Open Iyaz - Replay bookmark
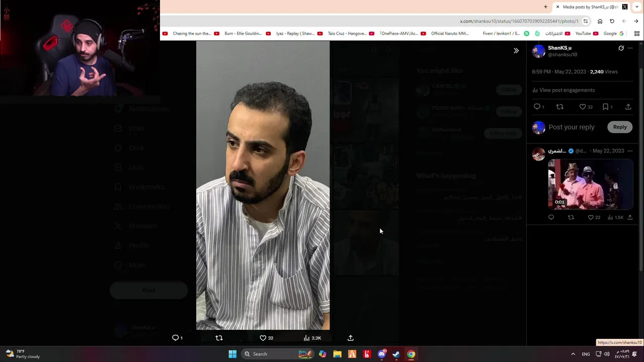The width and height of the screenshot is (644, 362). click(299, 34)
